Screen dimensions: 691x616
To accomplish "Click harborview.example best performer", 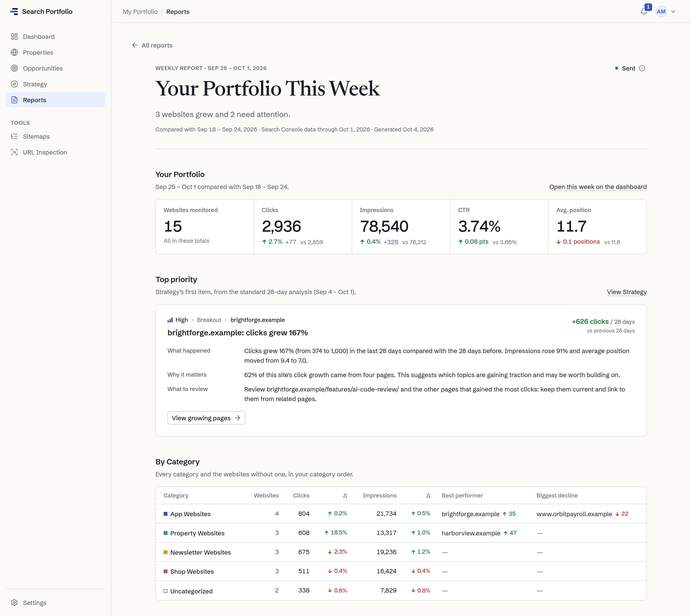I will click(471, 533).
